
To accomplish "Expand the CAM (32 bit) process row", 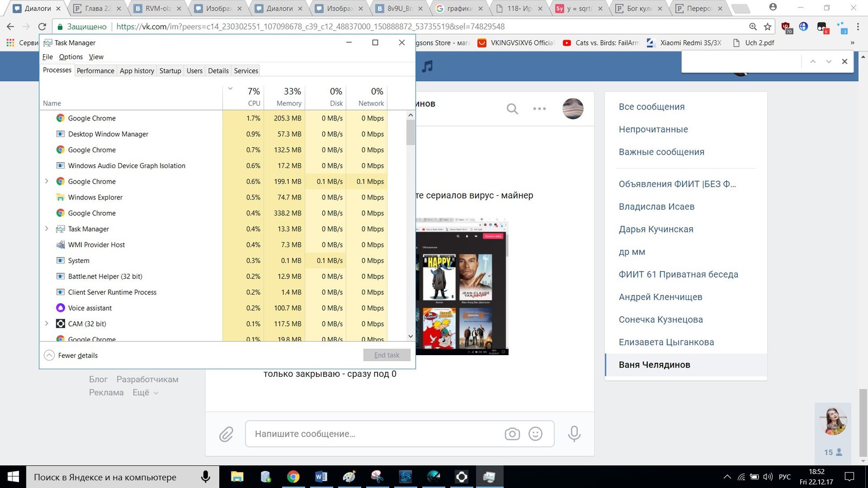I will pyautogui.click(x=46, y=324).
